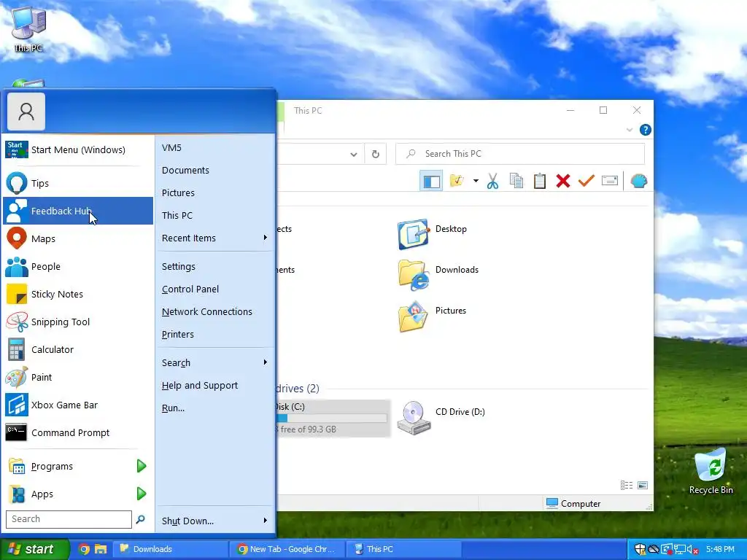The width and height of the screenshot is (747, 560).
Task: Open the folder options toolbar icon
Action: pos(457,181)
